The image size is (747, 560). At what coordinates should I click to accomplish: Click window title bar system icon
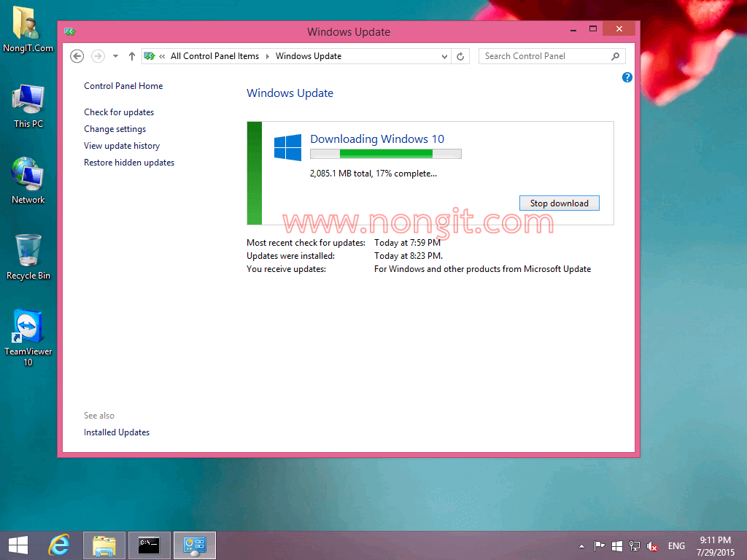click(70, 32)
